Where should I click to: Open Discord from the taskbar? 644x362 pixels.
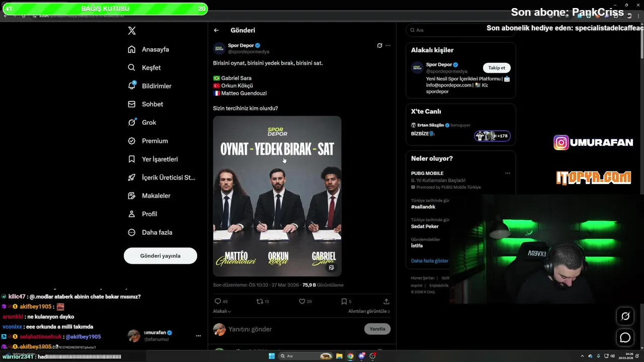362,356
